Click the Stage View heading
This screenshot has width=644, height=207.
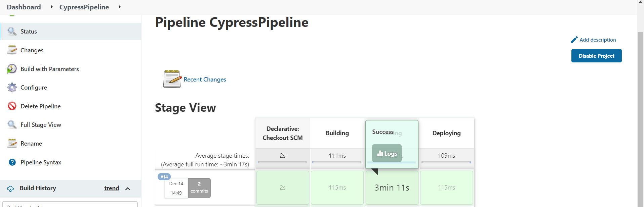pos(186,108)
